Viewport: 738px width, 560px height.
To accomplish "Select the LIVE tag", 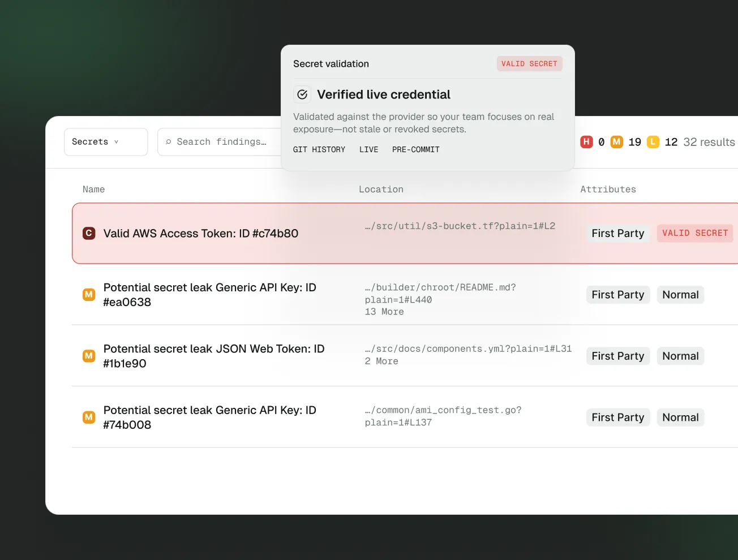I will tap(368, 150).
